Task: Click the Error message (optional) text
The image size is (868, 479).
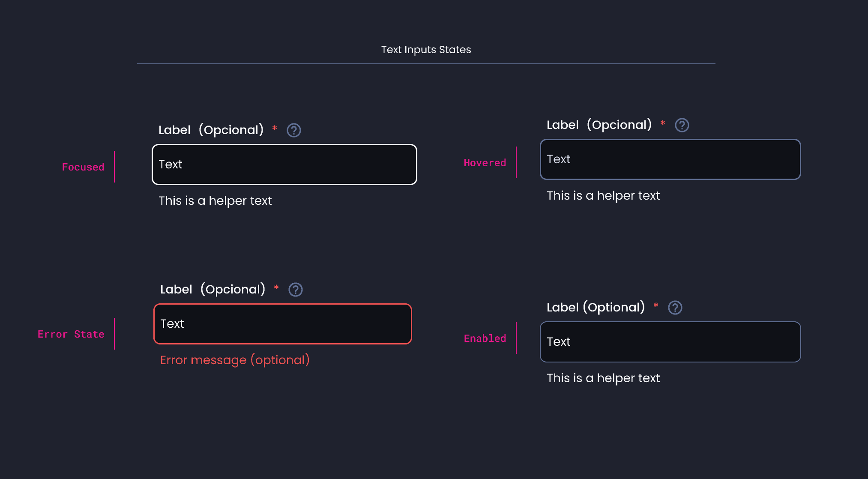Action: click(x=235, y=360)
